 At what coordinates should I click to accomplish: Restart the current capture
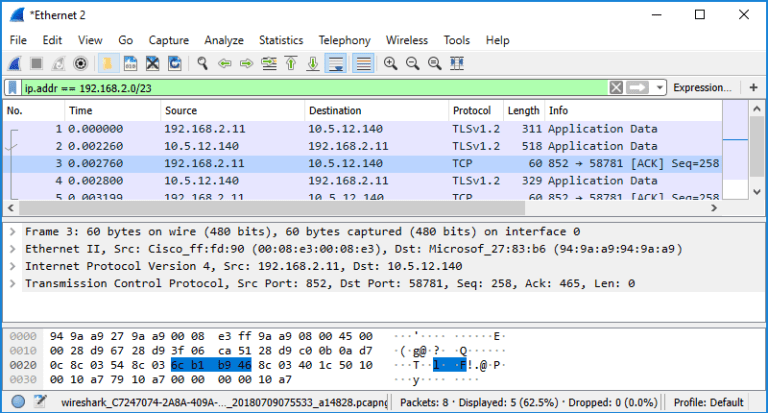pos(58,64)
